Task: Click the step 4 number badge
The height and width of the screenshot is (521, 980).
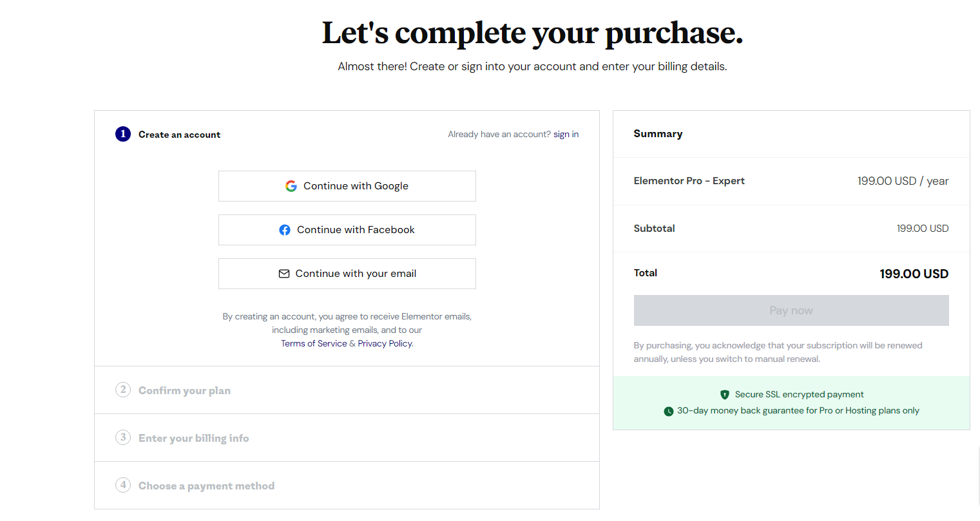Action: click(123, 485)
